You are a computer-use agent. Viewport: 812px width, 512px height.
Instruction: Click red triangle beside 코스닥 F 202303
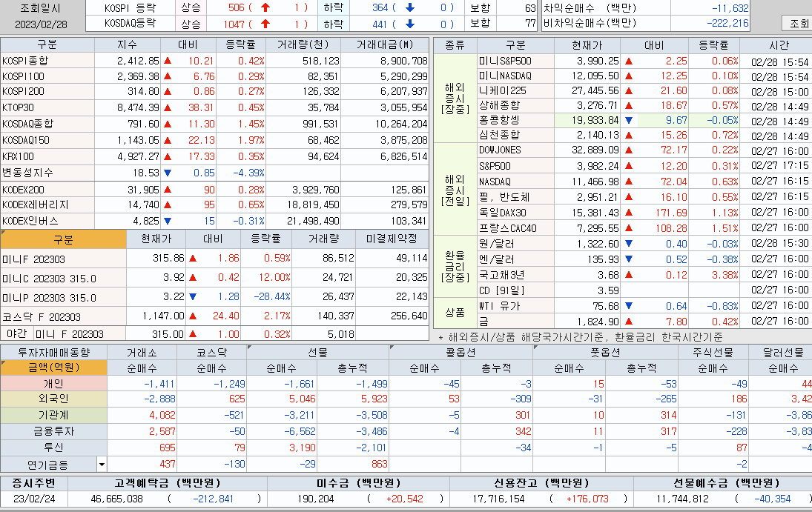click(x=191, y=315)
